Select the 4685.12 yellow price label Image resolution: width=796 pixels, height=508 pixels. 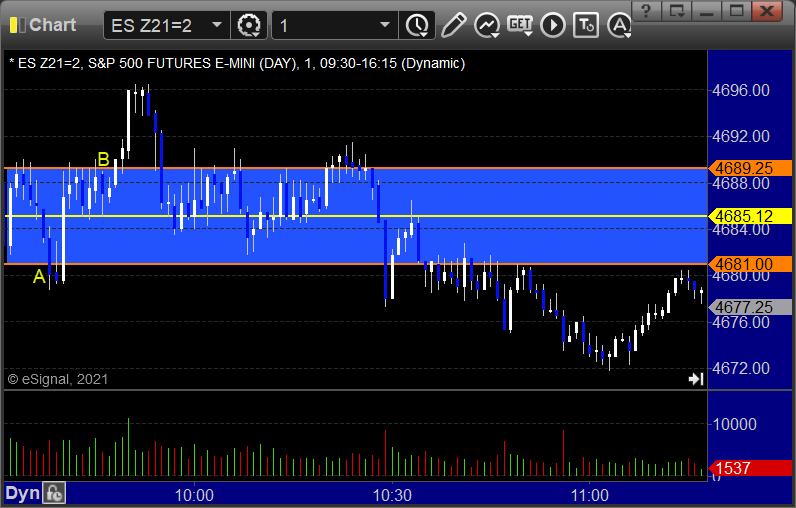[x=750, y=216]
